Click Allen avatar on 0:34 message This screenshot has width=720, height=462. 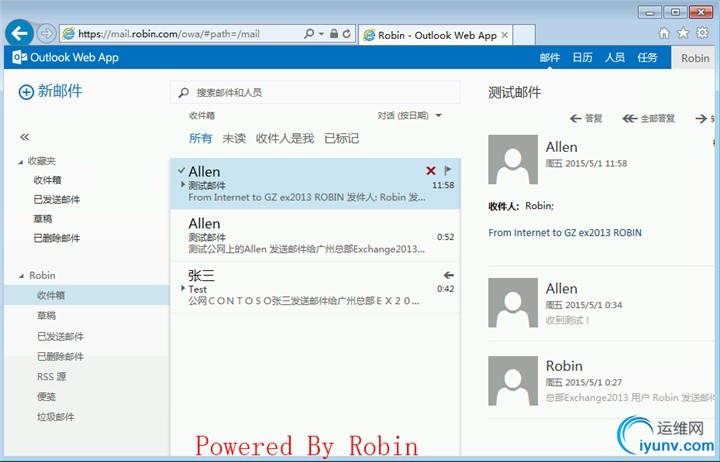pos(513,302)
